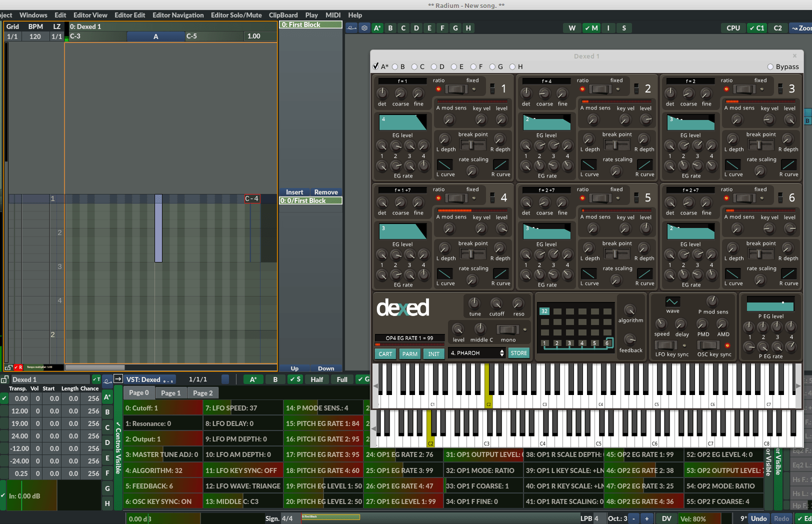Click the Half size button
Screen dimensions: 812x524
[x=317, y=379]
